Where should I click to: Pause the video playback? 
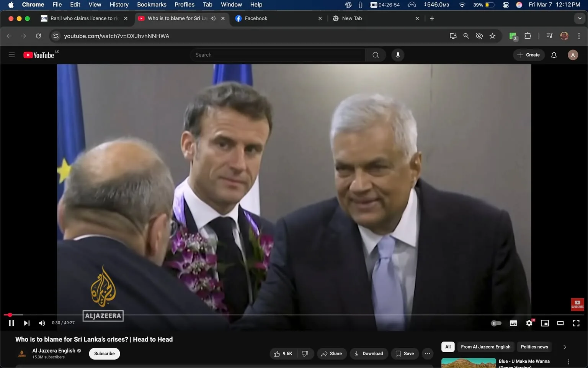click(11, 323)
